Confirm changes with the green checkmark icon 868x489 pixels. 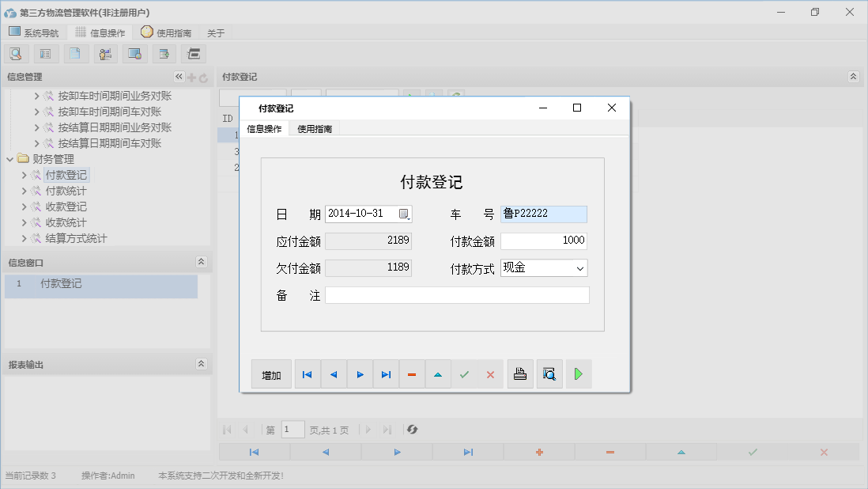pyautogui.click(x=464, y=373)
